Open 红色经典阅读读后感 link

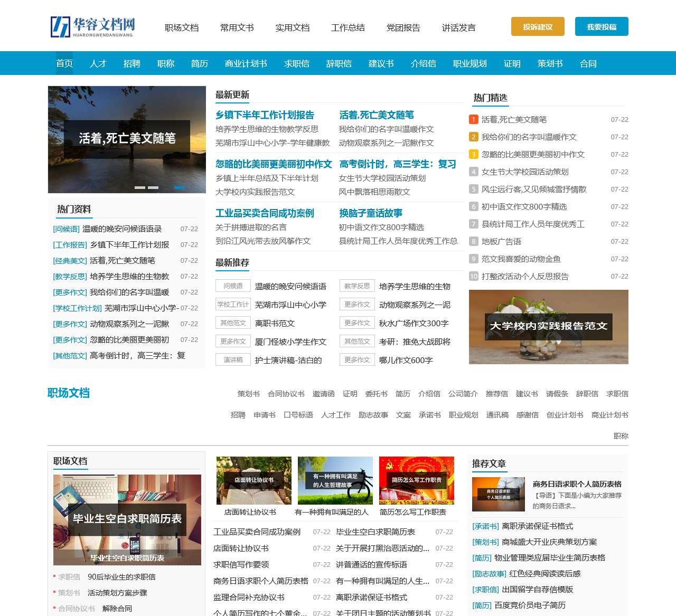(x=545, y=574)
